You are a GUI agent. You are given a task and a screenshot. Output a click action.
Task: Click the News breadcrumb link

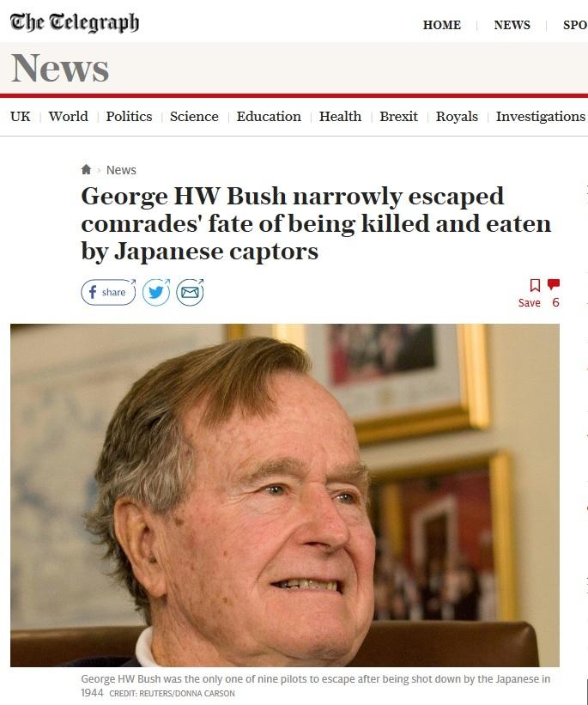pos(121,170)
